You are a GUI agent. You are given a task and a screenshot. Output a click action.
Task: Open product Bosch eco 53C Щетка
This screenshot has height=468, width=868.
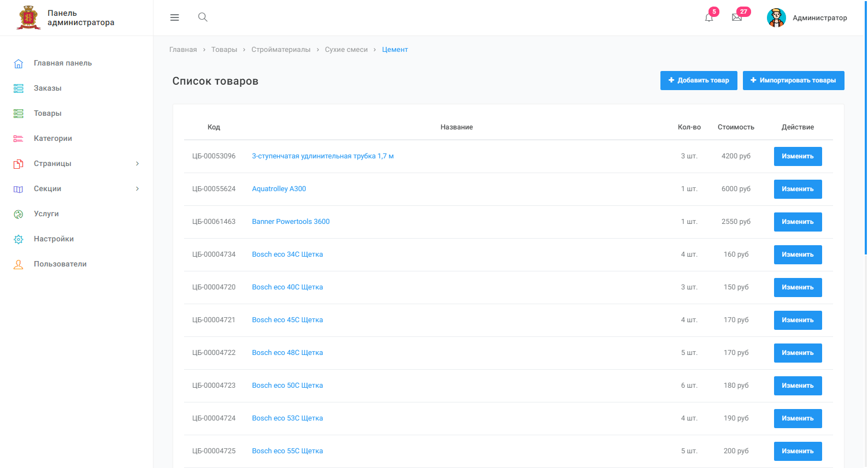click(x=287, y=418)
